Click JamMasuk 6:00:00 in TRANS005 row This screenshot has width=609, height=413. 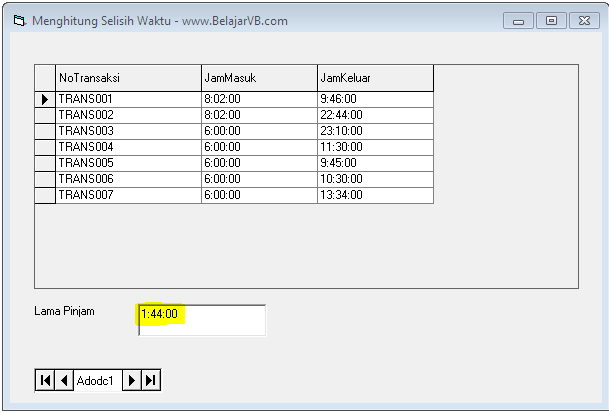259,163
